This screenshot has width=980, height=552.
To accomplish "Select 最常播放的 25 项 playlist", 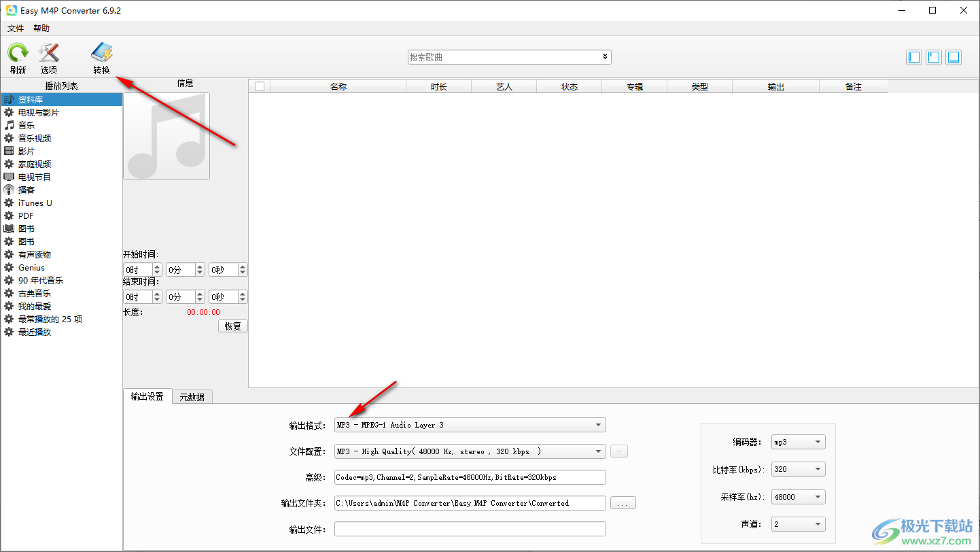I will click(62, 319).
